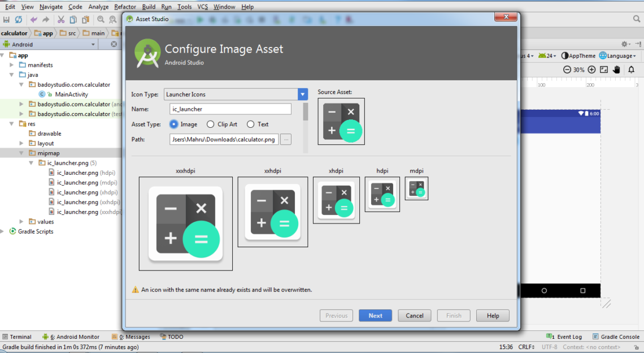The width and height of the screenshot is (644, 353).
Task: Select the Image asset type
Action: click(x=174, y=124)
